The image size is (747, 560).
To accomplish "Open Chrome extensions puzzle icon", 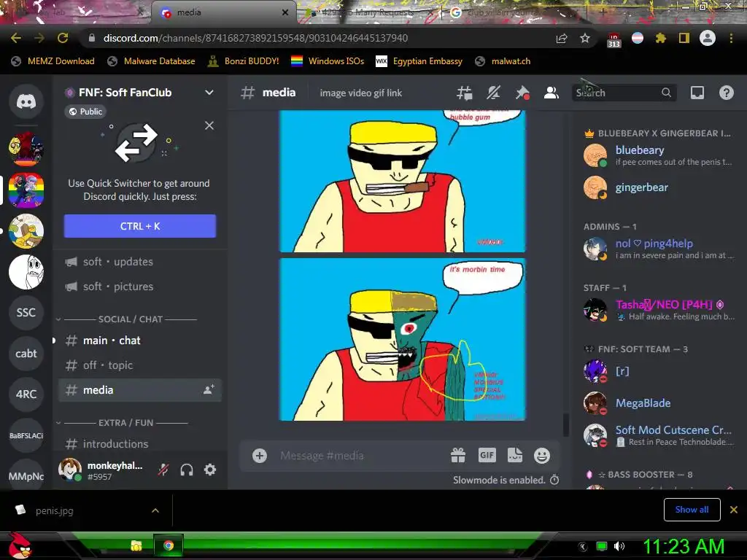I will [x=661, y=38].
